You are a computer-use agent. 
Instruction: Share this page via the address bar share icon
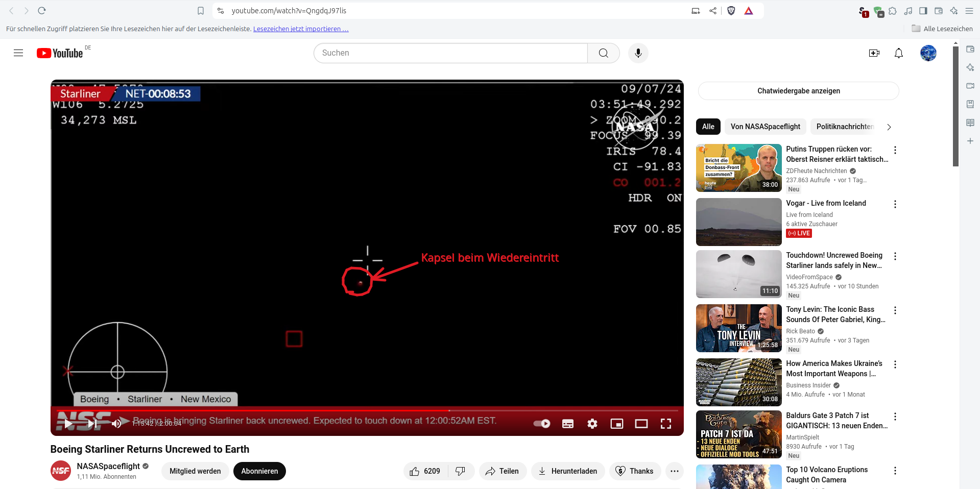click(x=713, y=11)
